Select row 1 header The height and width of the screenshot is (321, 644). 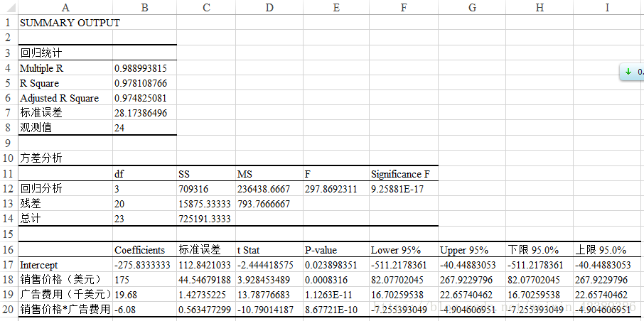coord(9,23)
